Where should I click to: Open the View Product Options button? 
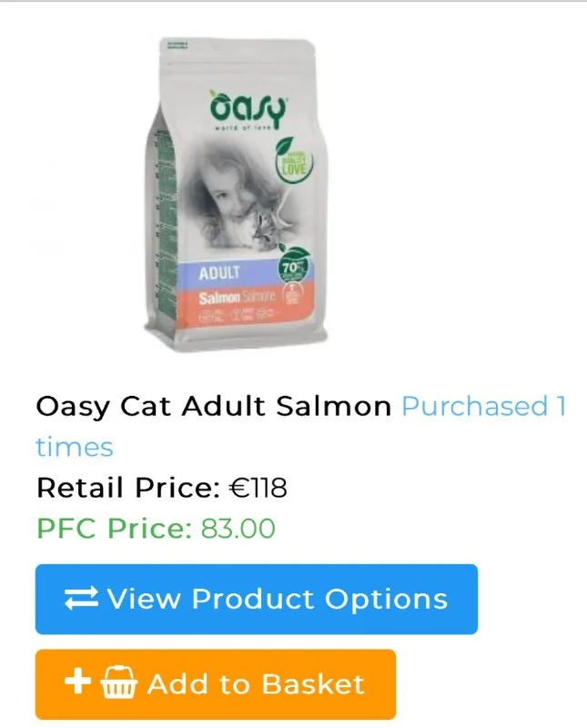tap(257, 599)
